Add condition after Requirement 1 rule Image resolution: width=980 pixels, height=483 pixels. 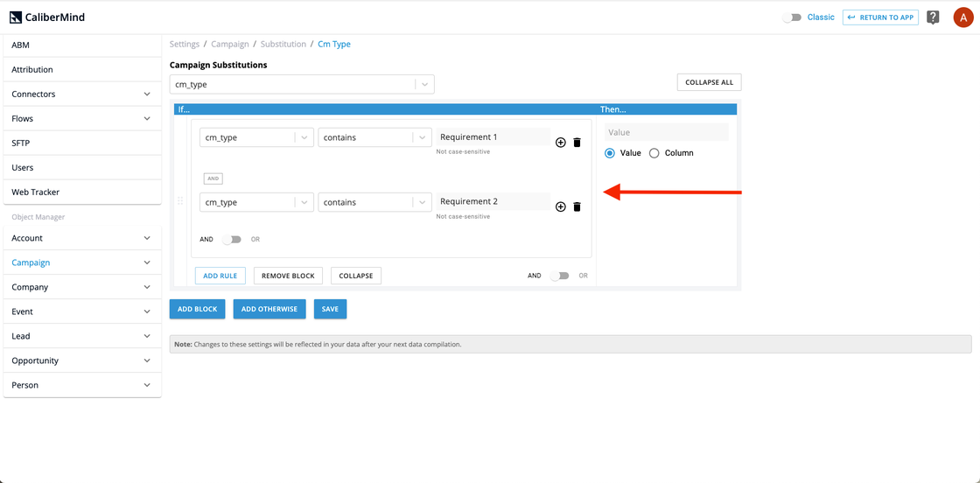561,143
